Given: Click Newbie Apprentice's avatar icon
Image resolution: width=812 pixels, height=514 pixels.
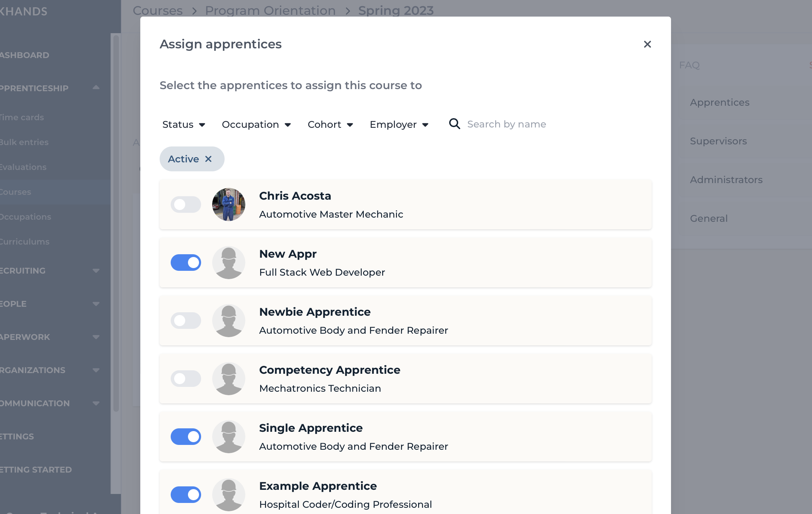Looking at the screenshot, I should [x=229, y=321].
